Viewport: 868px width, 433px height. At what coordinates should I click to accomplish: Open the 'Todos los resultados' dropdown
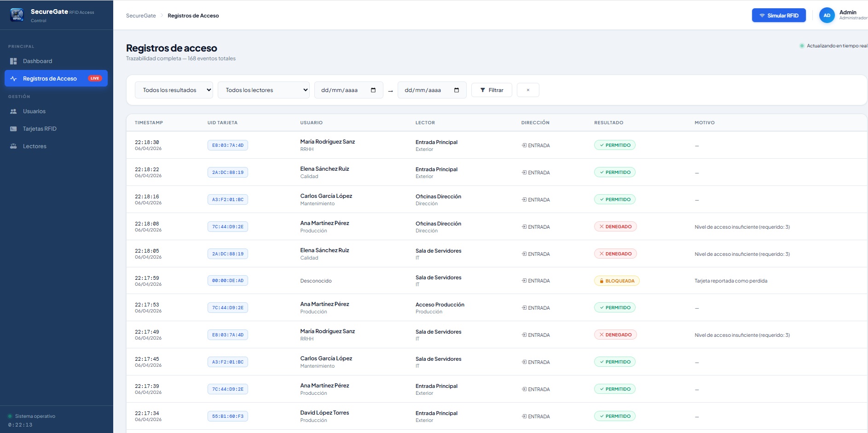click(174, 90)
